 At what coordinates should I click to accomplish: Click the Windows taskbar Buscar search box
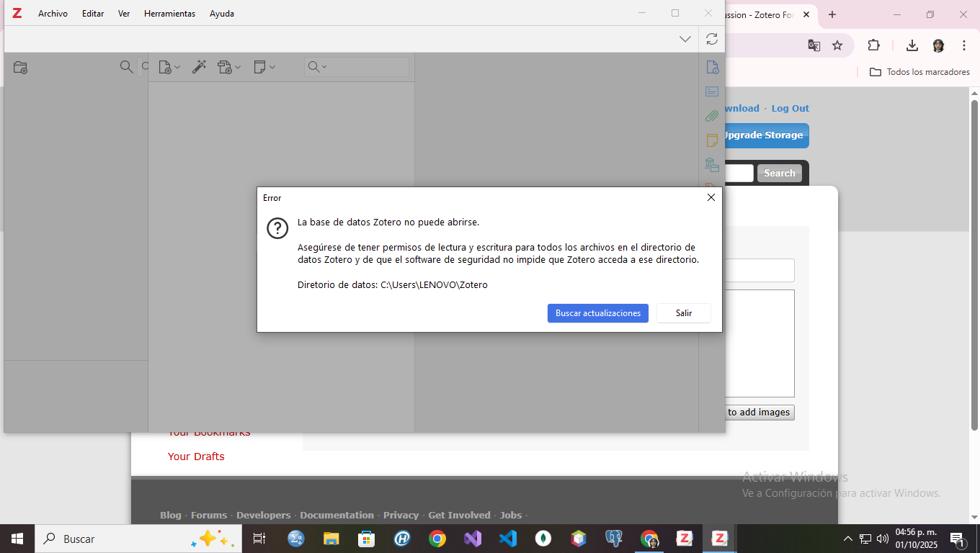[138, 539]
